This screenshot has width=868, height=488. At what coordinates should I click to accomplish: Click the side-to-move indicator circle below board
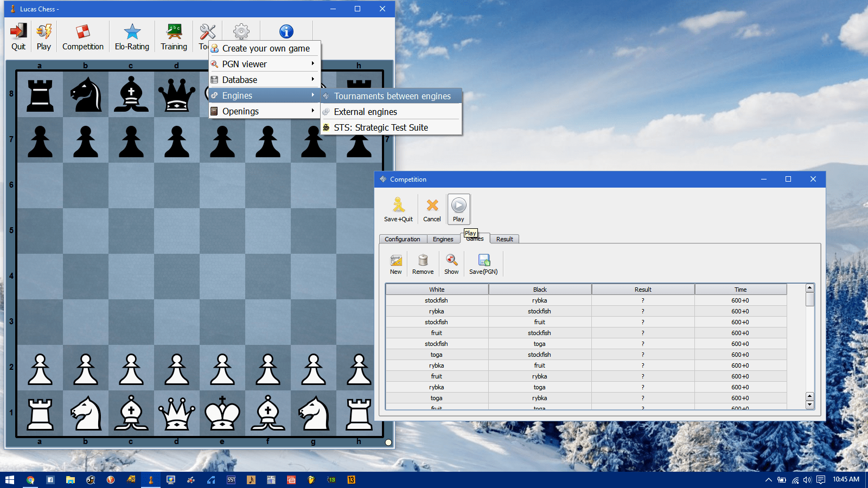[388, 442]
